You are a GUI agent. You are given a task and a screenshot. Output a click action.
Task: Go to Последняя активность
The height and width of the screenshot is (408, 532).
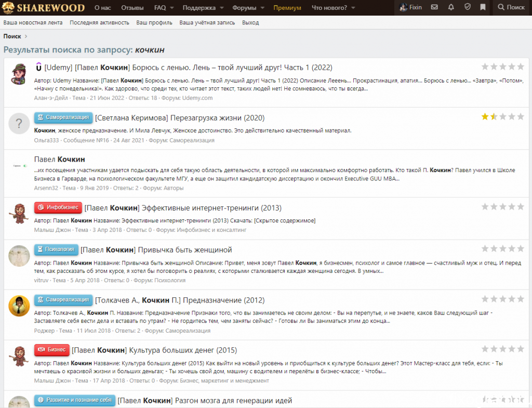99,23
